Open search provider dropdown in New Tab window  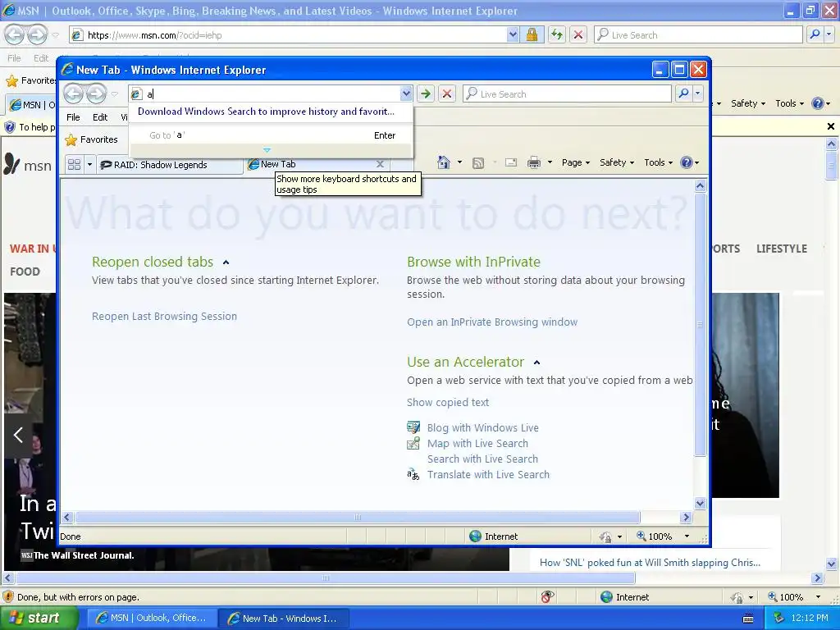pos(697,94)
